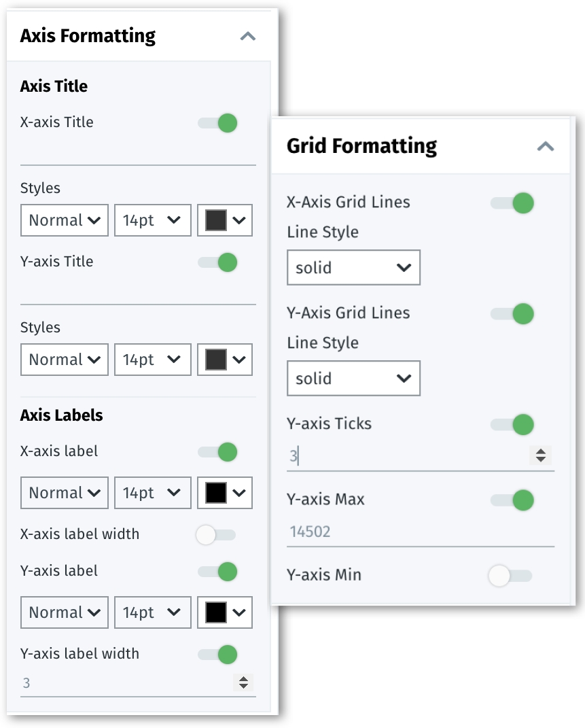This screenshot has width=585, height=728.
Task: Click the Y-axis label width stepper arrows
Action: tap(243, 682)
